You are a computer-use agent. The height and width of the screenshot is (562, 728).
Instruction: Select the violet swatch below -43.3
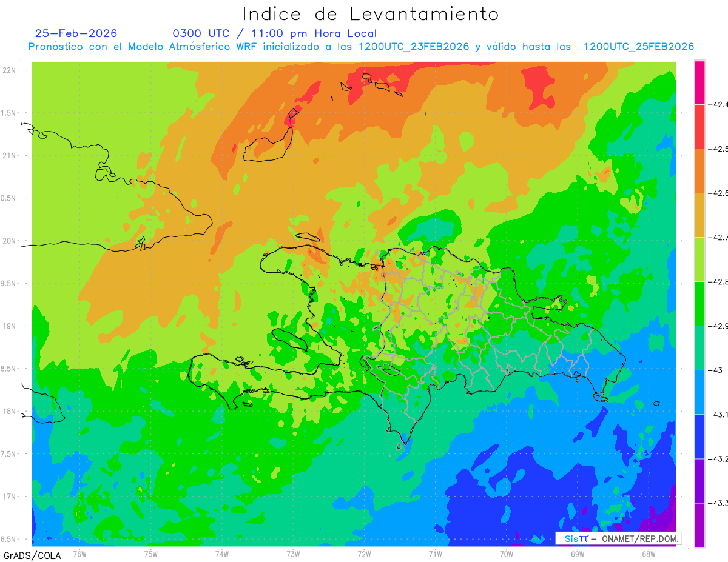(x=699, y=525)
